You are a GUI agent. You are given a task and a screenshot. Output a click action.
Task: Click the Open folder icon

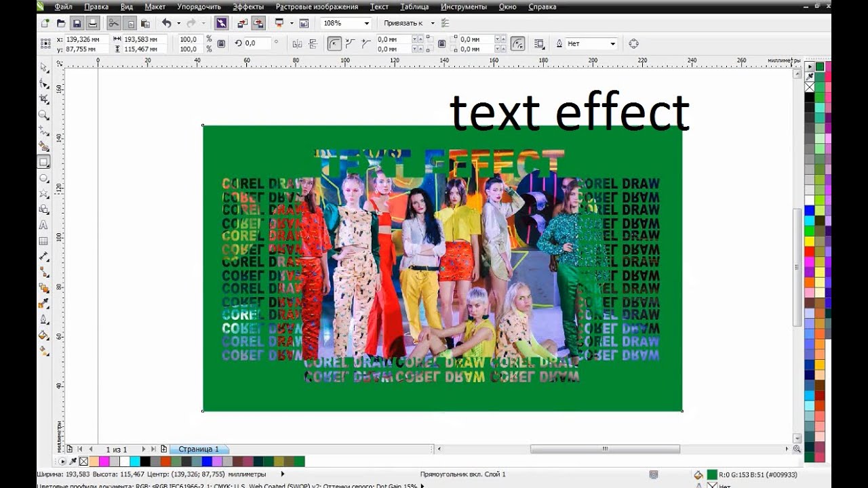click(x=61, y=23)
